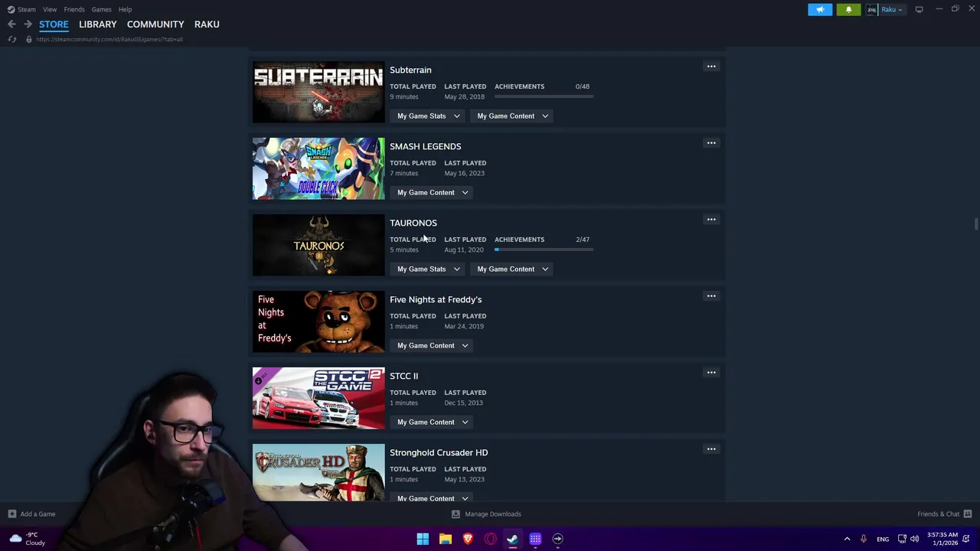This screenshot has height=551, width=980.
Task: Open the Games menu
Action: [x=102, y=9]
